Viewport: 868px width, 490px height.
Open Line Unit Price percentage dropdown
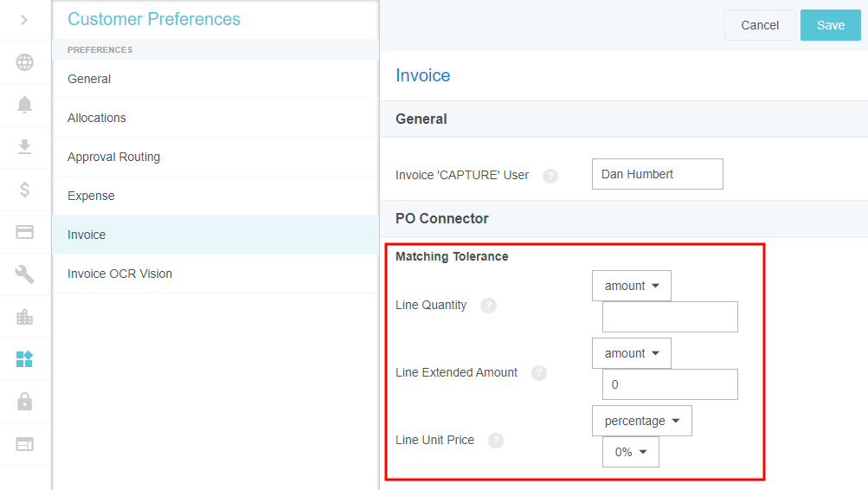click(x=642, y=421)
